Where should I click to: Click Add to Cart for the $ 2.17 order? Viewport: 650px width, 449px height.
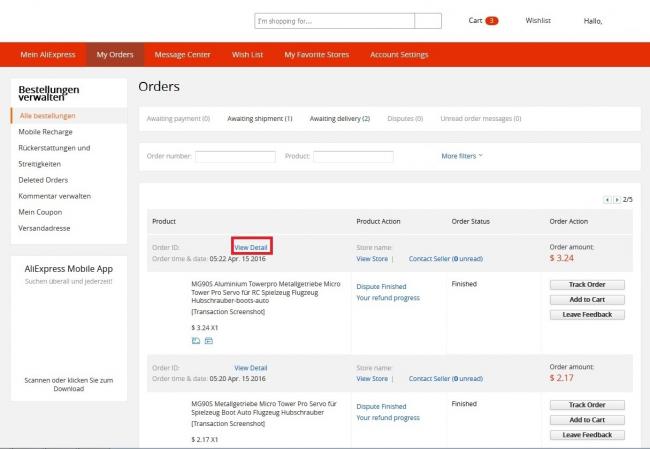click(587, 420)
